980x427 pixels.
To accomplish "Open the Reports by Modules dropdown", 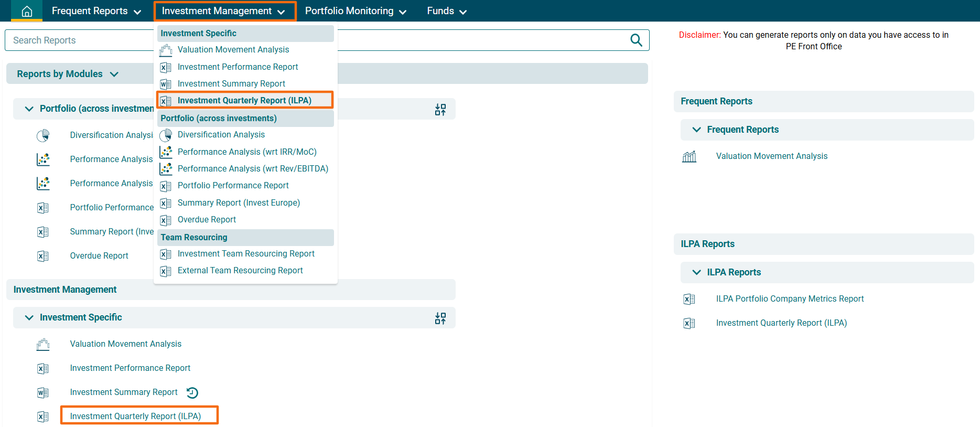I will pyautogui.click(x=68, y=74).
